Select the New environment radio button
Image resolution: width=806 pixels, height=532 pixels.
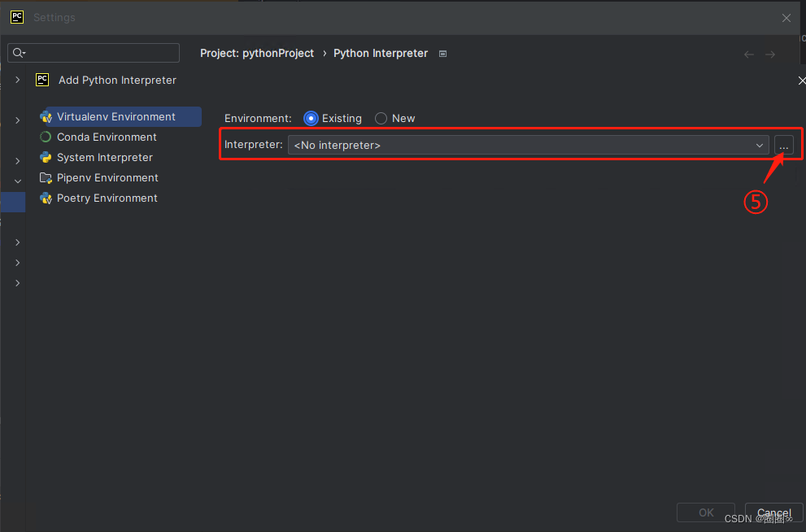coord(381,118)
